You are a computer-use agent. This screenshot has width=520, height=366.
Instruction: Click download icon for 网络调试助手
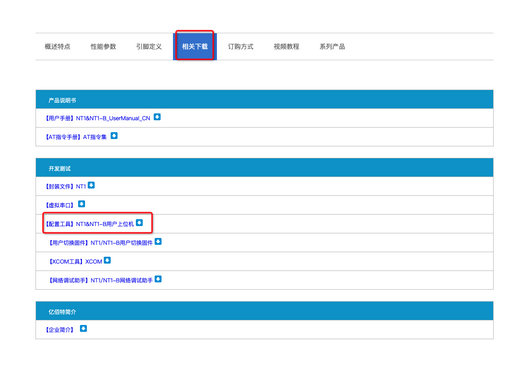coord(158,279)
